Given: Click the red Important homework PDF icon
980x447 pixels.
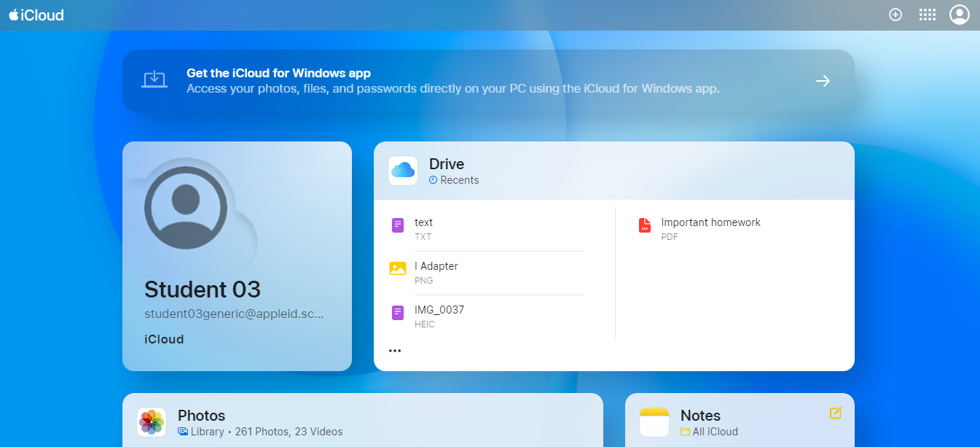Looking at the screenshot, I should (x=644, y=225).
